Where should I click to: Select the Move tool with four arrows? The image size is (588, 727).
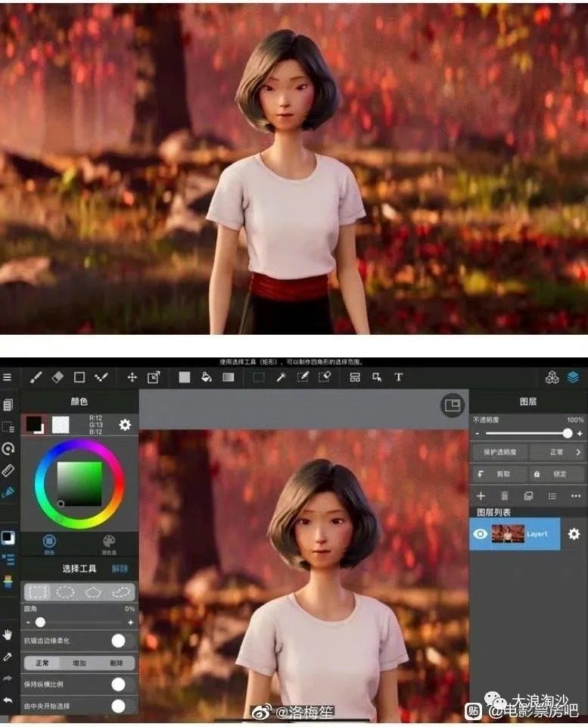(132, 377)
